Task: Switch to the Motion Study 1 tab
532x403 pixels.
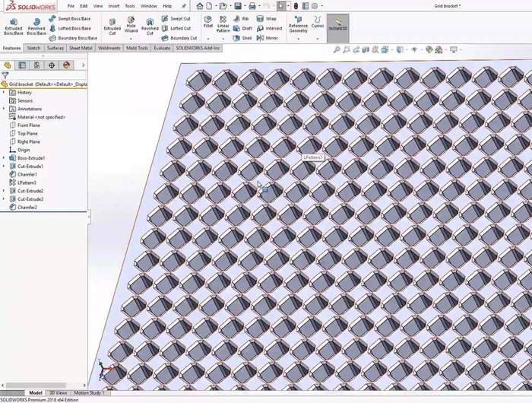Action: [89, 393]
